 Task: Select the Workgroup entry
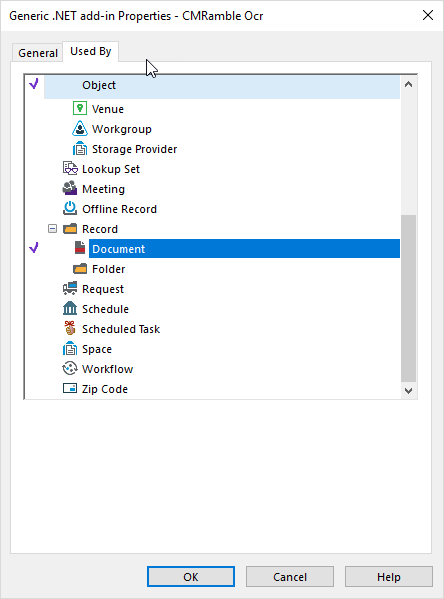coord(122,129)
